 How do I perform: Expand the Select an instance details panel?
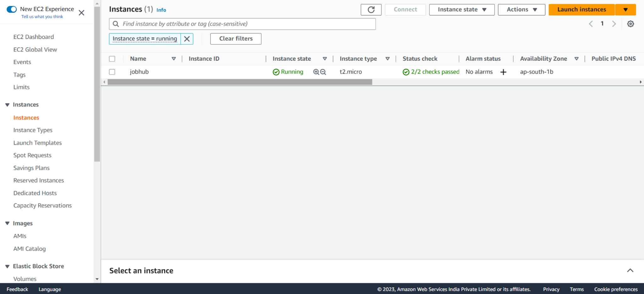630,270
